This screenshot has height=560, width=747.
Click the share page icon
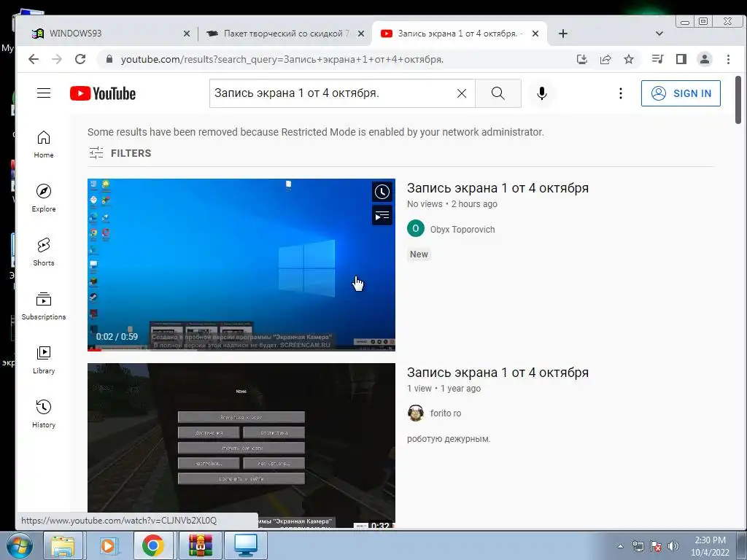(x=605, y=59)
